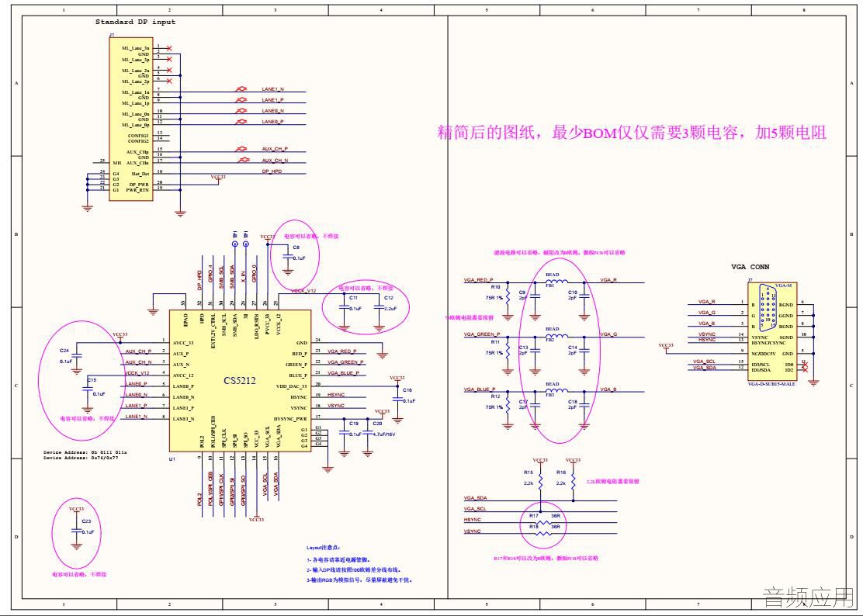Select the "Standard DP input" title text

pos(135,22)
